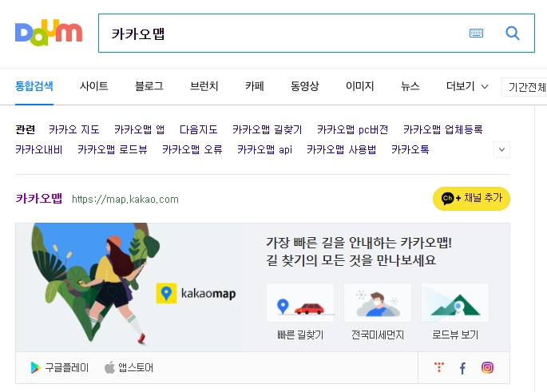
Task: Open related search 카카오맵 로드뷰
Action: 113,149
